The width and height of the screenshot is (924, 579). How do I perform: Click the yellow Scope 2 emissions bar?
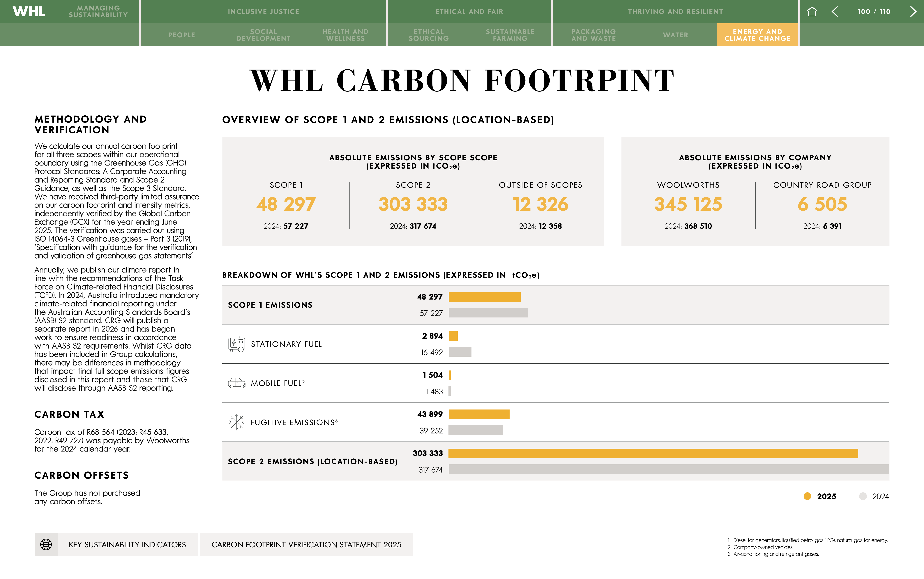click(x=653, y=453)
